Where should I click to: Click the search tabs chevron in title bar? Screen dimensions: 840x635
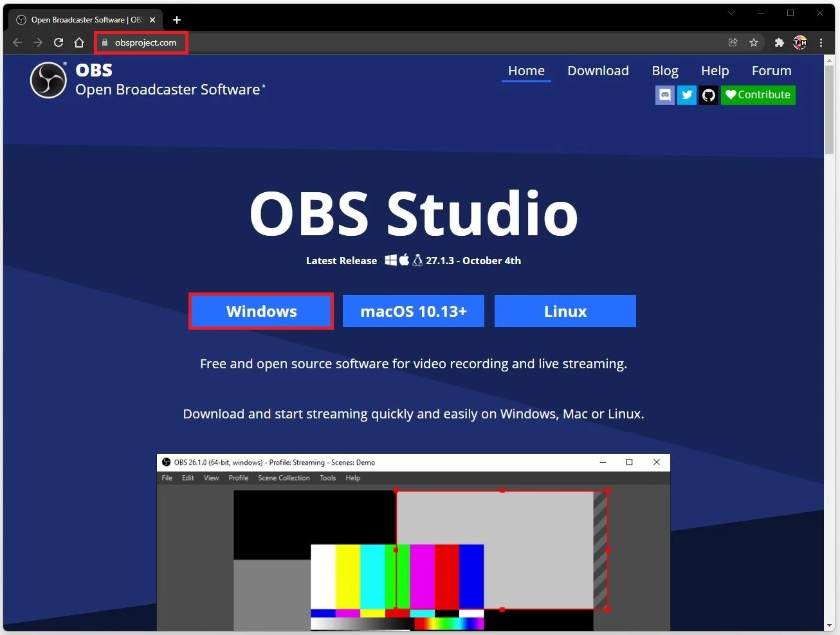(x=731, y=13)
